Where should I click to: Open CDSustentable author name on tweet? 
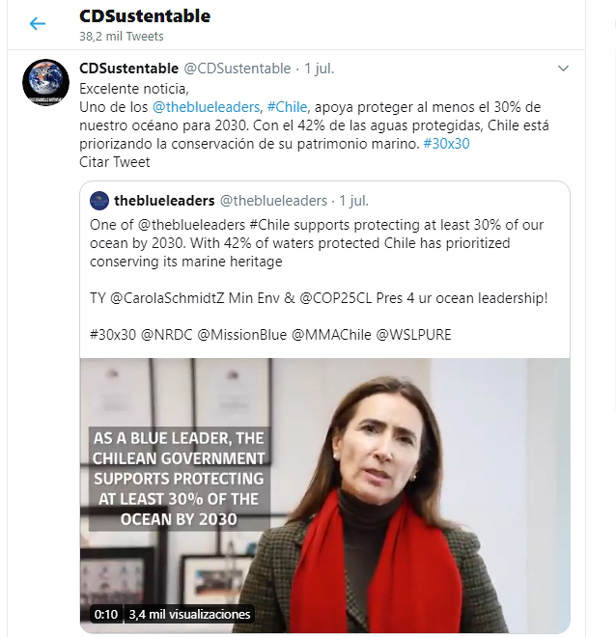(x=129, y=68)
